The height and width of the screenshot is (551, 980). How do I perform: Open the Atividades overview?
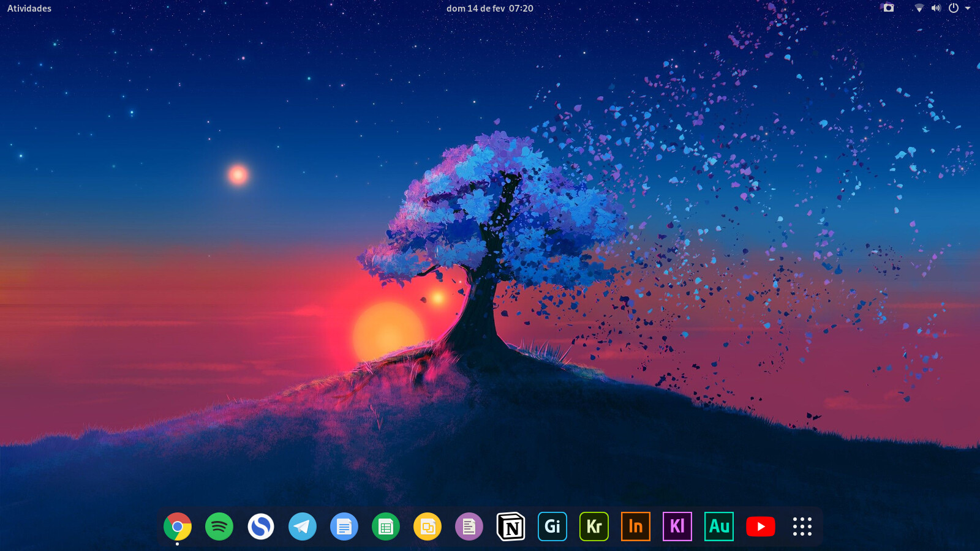click(x=29, y=9)
